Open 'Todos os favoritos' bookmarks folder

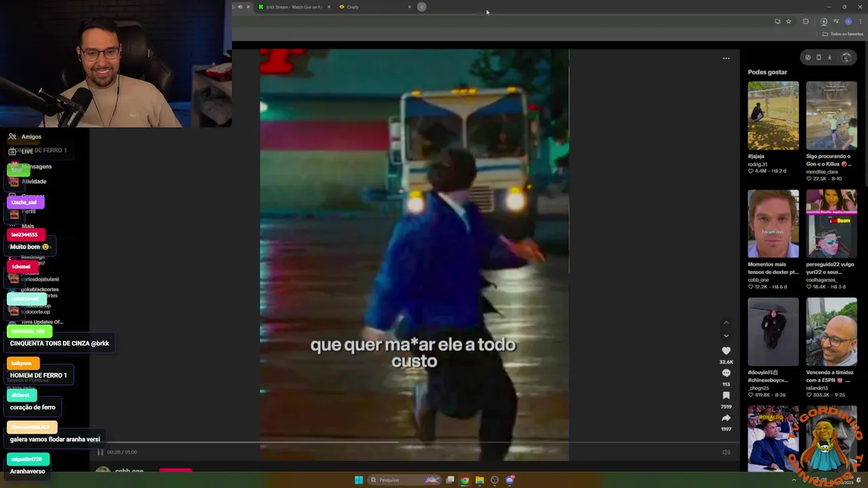tap(843, 34)
